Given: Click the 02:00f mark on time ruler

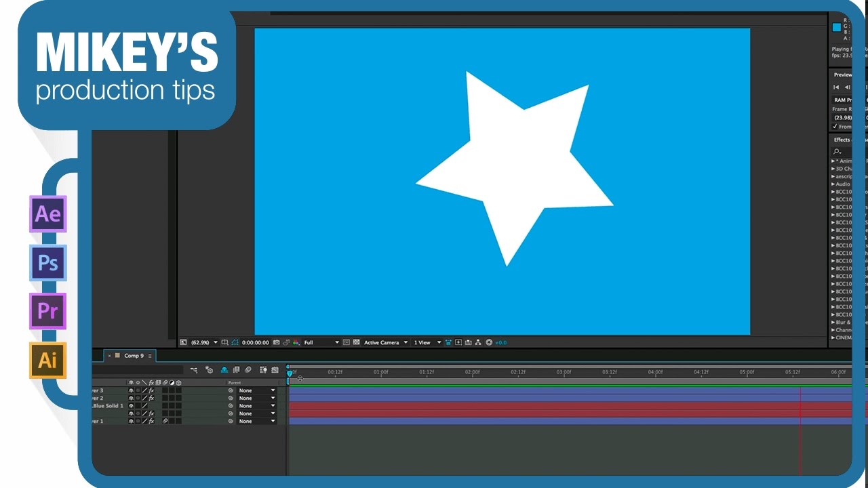Looking at the screenshot, I should point(473,371).
